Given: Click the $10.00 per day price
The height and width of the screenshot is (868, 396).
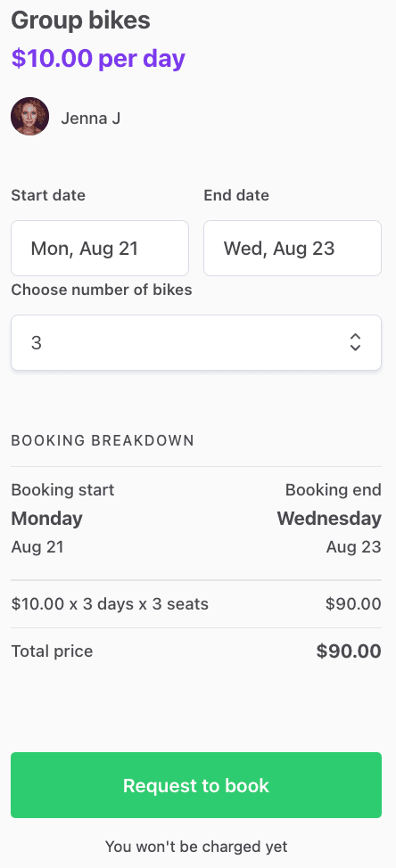Looking at the screenshot, I should [98, 58].
